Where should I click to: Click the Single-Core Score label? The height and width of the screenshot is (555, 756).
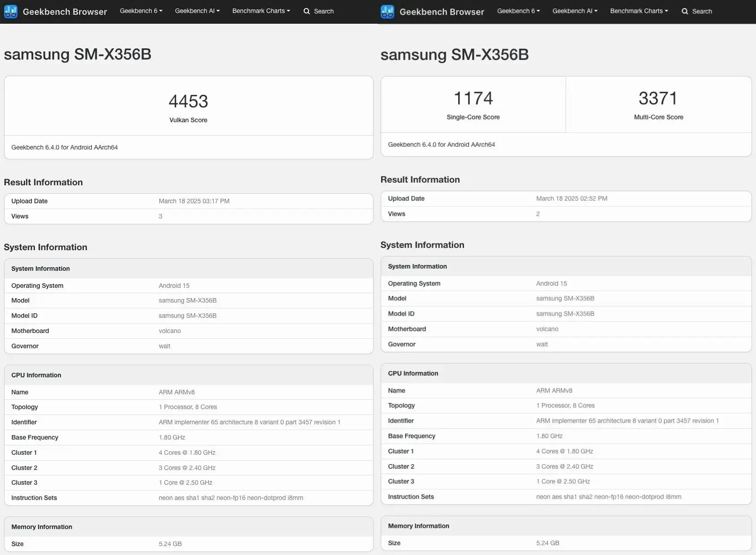pos(473,117)
